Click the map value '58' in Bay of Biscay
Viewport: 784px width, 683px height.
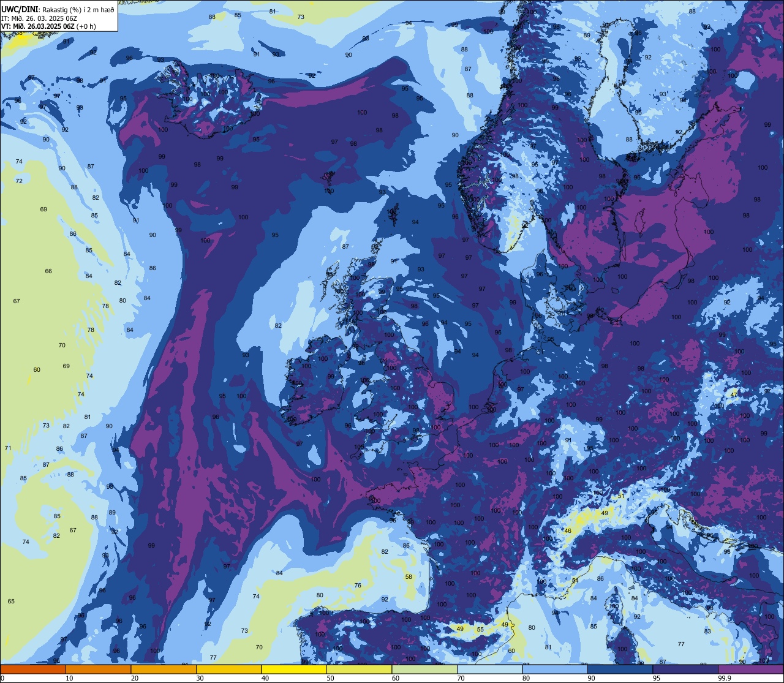click(409, 576)
